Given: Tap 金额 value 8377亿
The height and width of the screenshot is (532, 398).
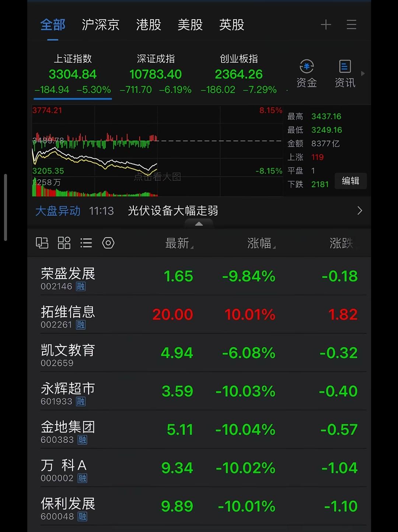Looking at the screenshot, I should point(325,143).
